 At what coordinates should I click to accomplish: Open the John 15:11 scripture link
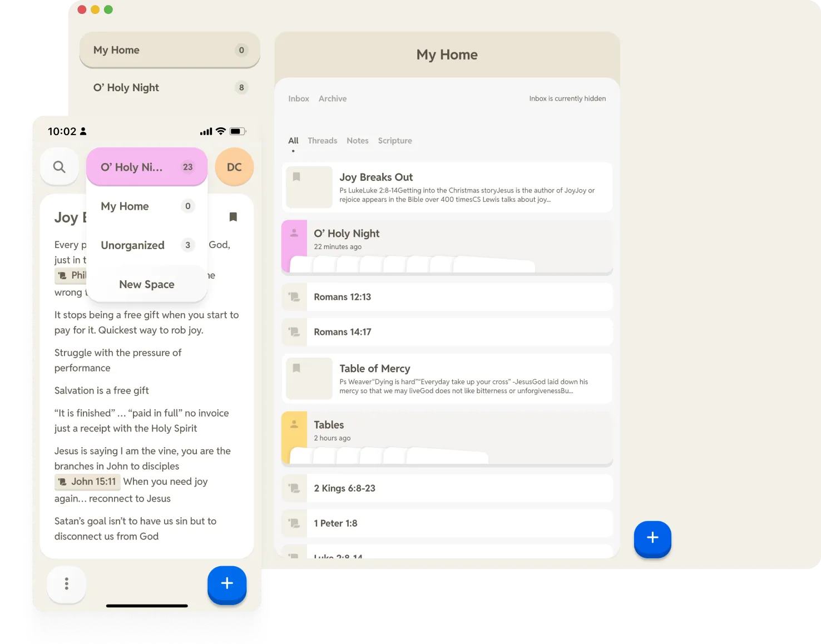pyautogui.click(x=87, y=482)
